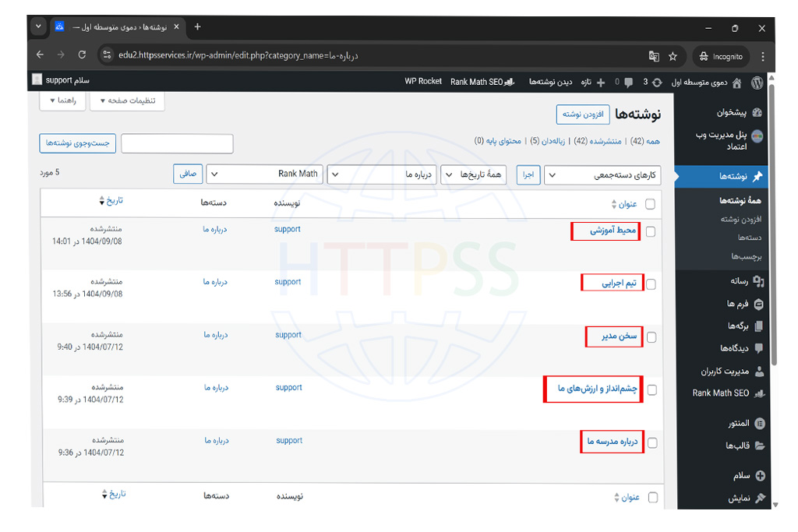Open the comments bubble icon in admin bar
The width and height of the screenshot is (798, 532).
point(628,82)
